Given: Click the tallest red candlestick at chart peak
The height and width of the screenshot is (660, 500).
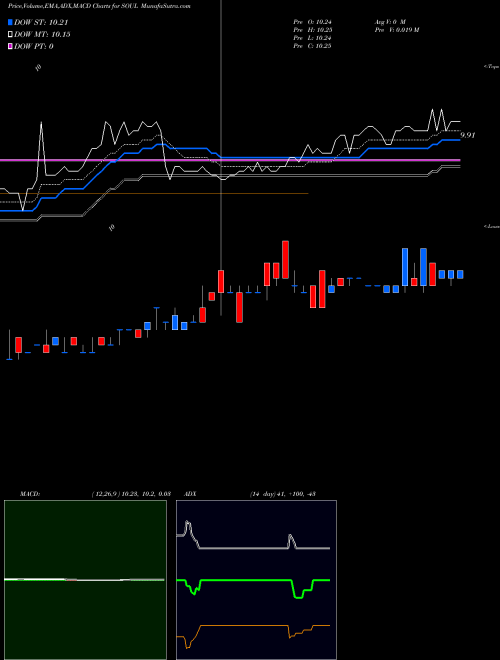Looking at the screenshot, I should [285, 260].
